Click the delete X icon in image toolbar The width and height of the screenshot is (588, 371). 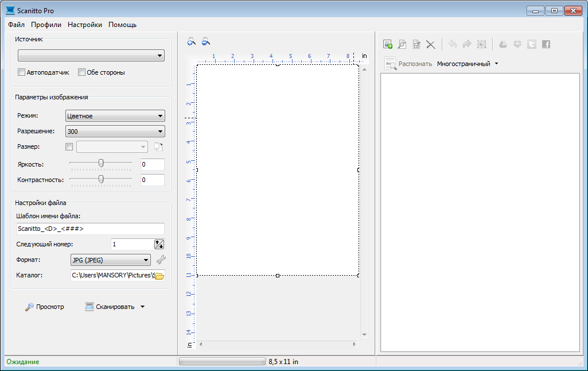pos(431,44)
